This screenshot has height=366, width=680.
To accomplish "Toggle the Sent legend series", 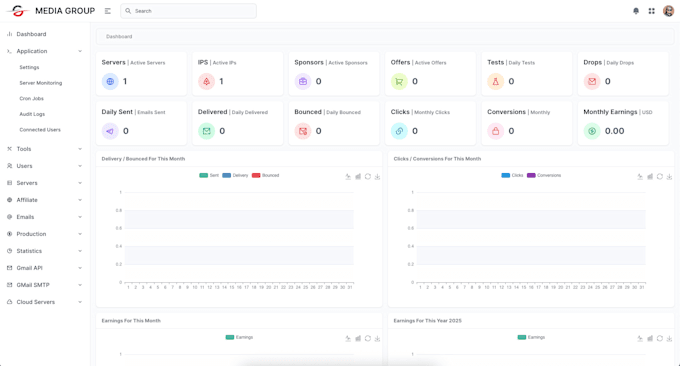I will coord(209,175).
